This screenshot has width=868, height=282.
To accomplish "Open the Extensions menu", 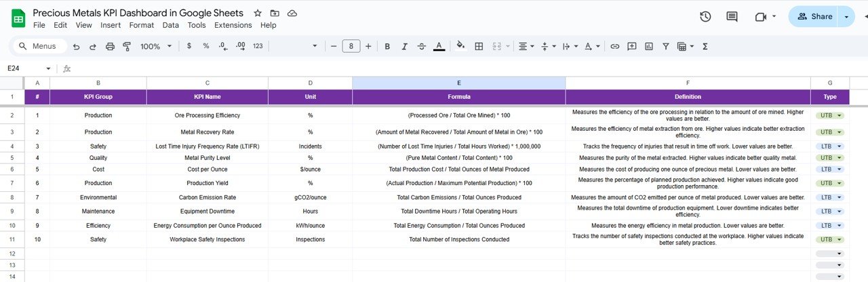I will pyautogui.click(x=233, y=25).
